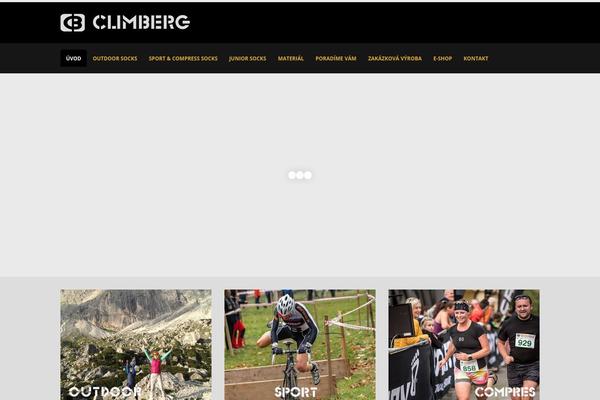Click the last loading dot
The width and height of the screenshot is (600, 400).
(x=308, y=175)
